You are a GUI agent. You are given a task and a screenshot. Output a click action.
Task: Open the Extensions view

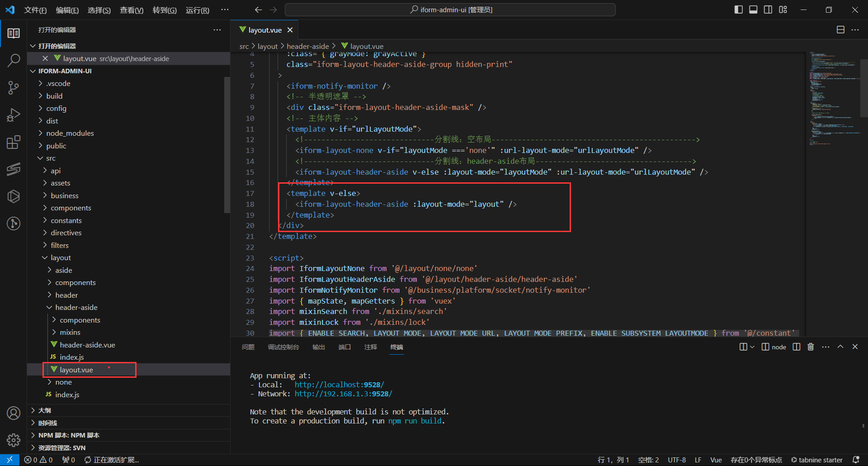tap(14, 142)
